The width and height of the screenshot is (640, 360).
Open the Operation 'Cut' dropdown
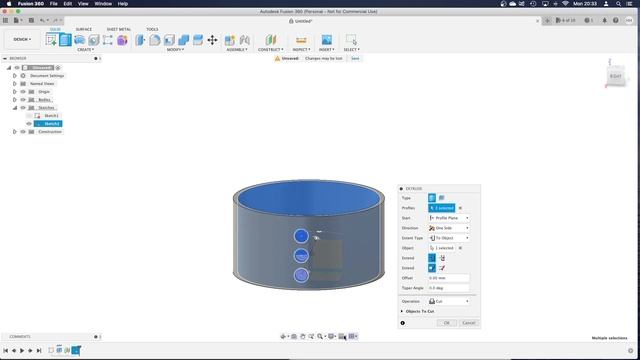click(x=449, y=301)
